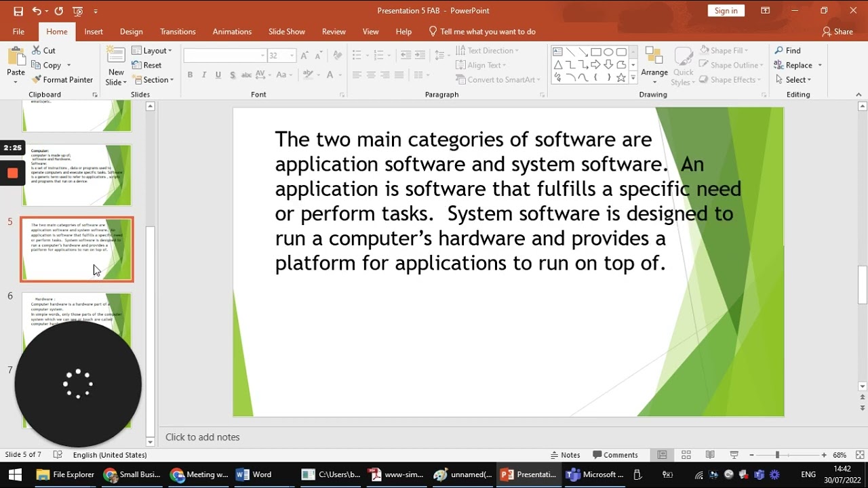Click the Clear All Formatting icon
Viewport: 868px width, 488px height.
click(337, 56)
